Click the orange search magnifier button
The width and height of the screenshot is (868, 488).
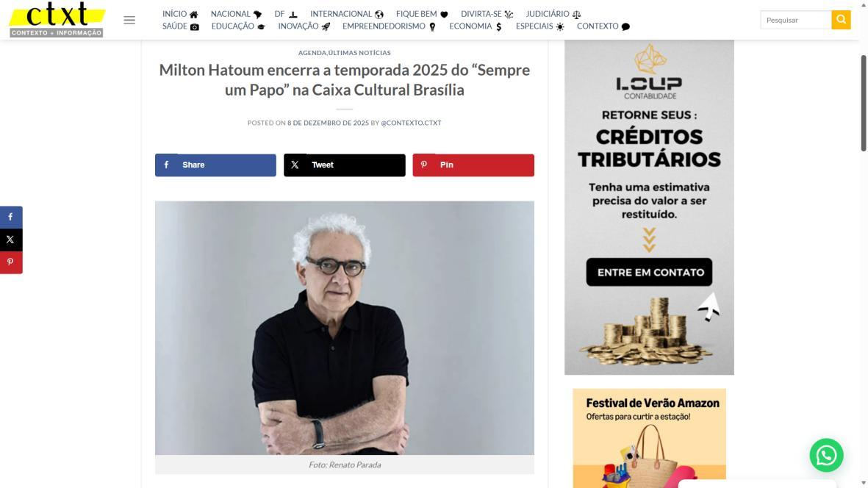(840, 20)
